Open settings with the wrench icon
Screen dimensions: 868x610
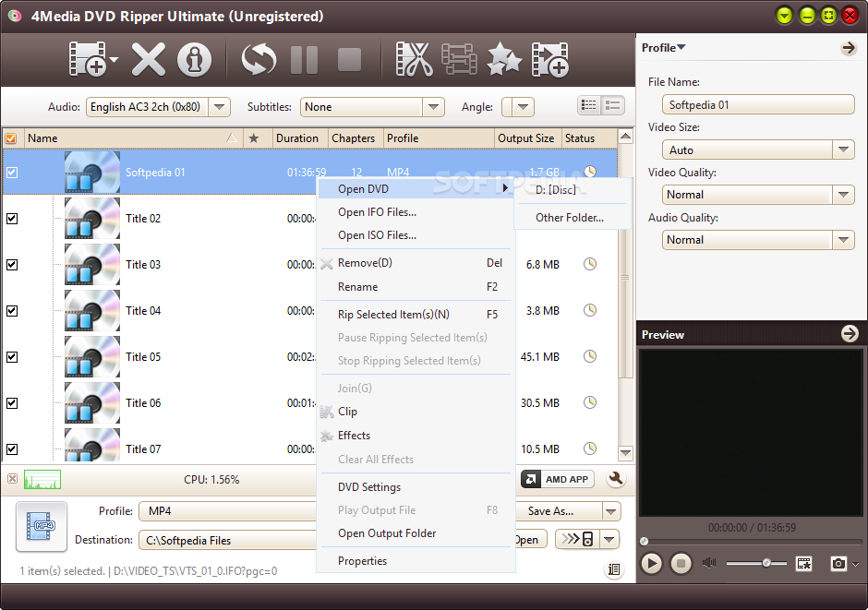616,479
